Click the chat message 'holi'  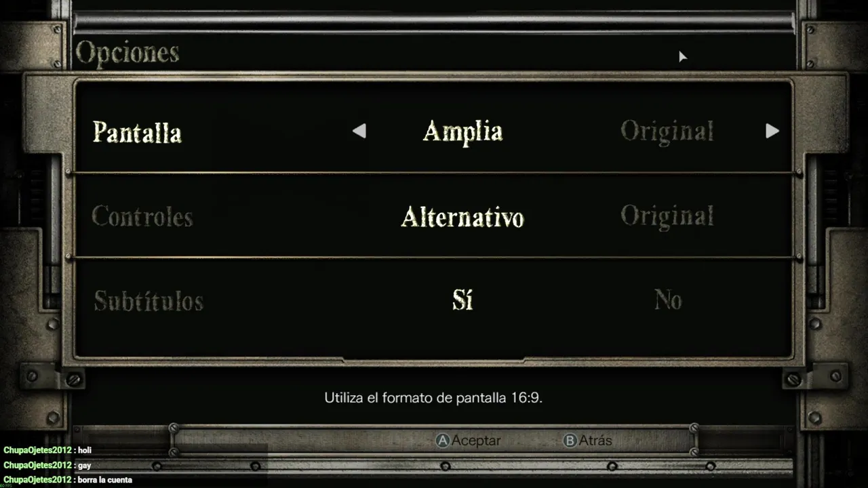[x=85, y=450]
